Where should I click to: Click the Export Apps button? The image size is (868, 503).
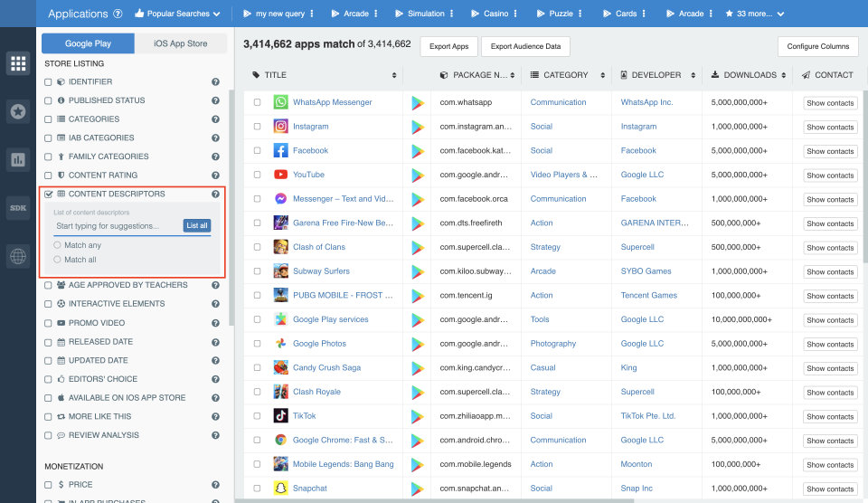(x=449, y=46)
